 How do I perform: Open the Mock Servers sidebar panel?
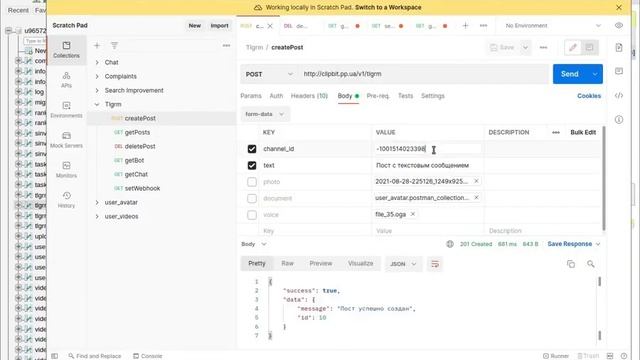pos(67,140)
